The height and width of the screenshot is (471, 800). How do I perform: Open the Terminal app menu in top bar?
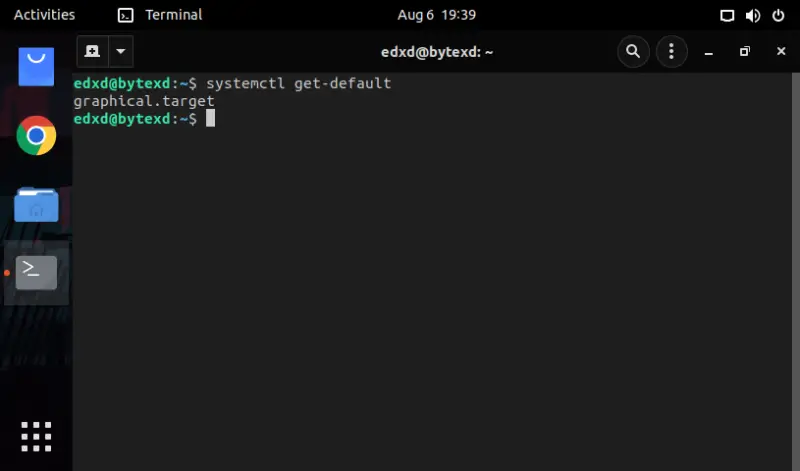[160, 15]
